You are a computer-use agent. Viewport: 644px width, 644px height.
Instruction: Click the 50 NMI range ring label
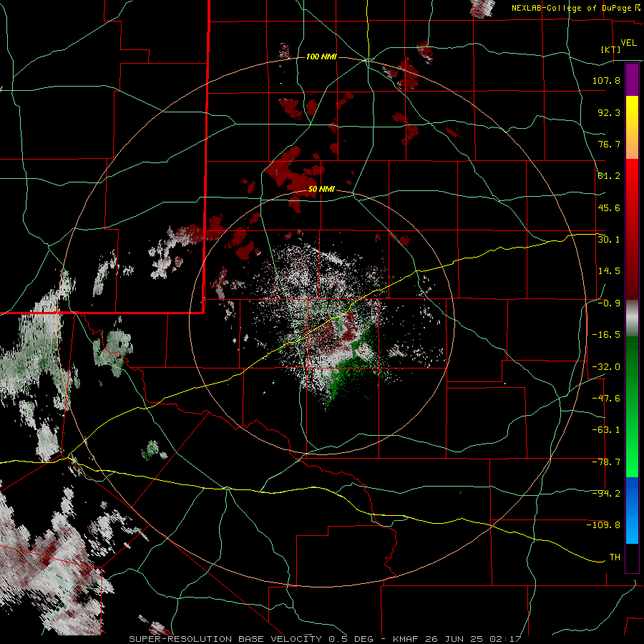321,189
